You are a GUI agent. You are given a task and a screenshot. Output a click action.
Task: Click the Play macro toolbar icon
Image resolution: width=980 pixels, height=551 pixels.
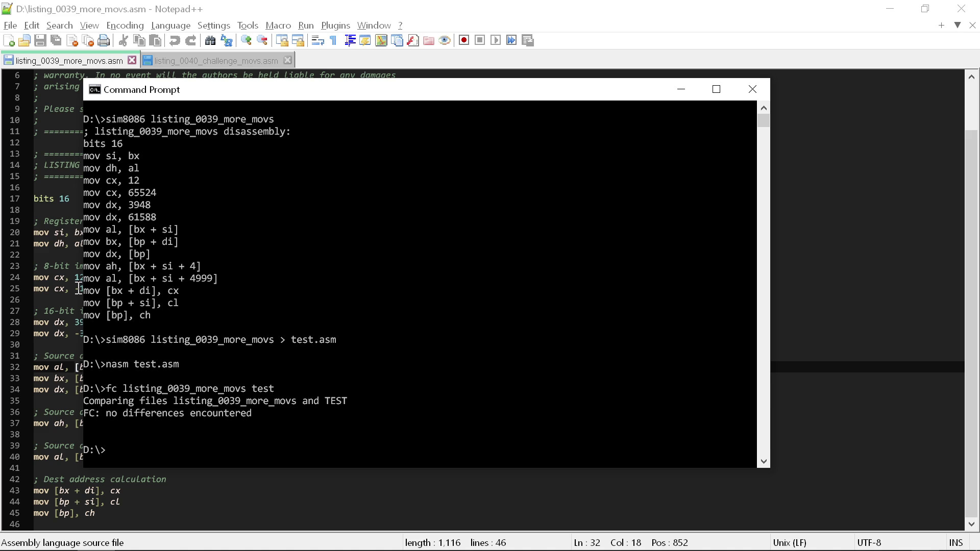tap(496, 40)
